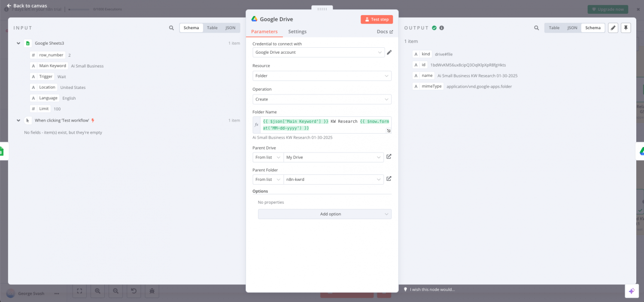Edit output with the pencil icon
644x302 pixels.
coord(613,27)
